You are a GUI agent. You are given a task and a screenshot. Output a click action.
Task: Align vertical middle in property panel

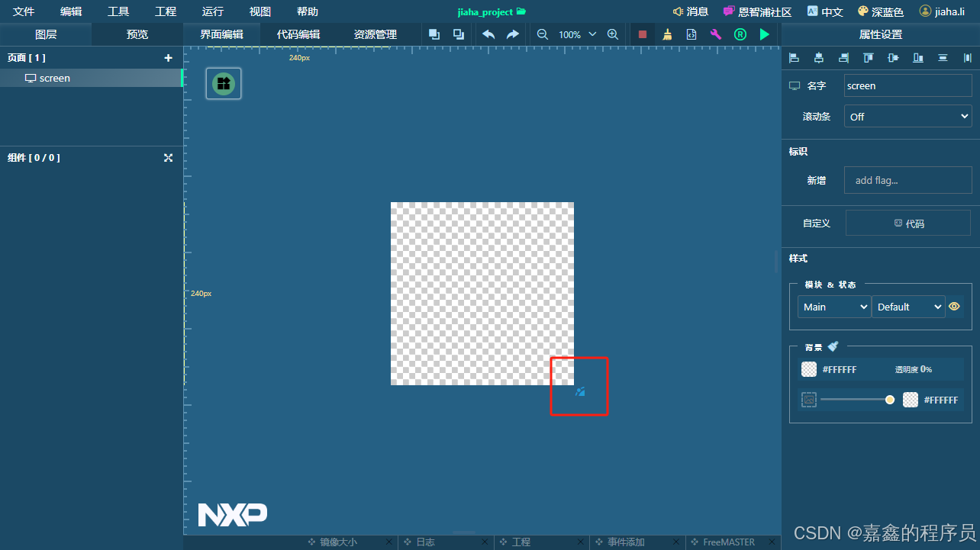coord(893,57)
